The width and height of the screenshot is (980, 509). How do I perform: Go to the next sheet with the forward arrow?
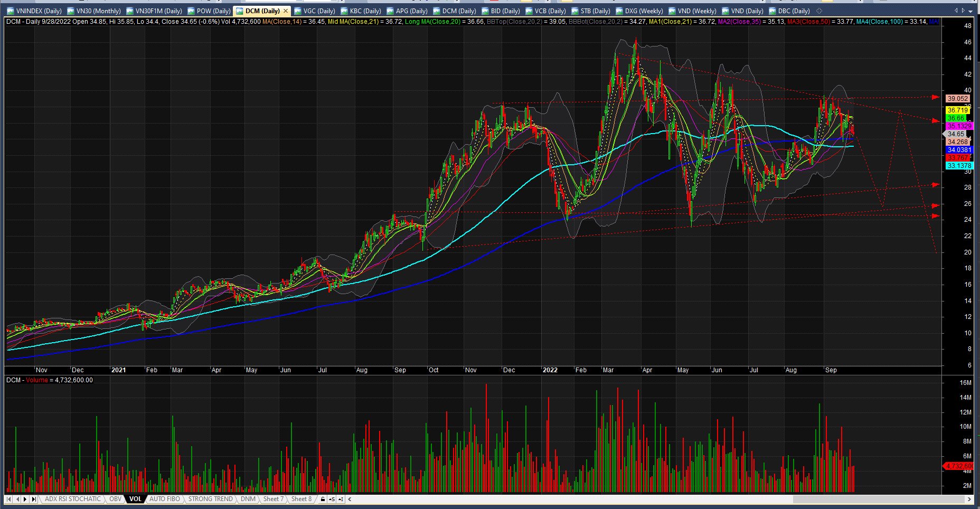tap(26, 499)
